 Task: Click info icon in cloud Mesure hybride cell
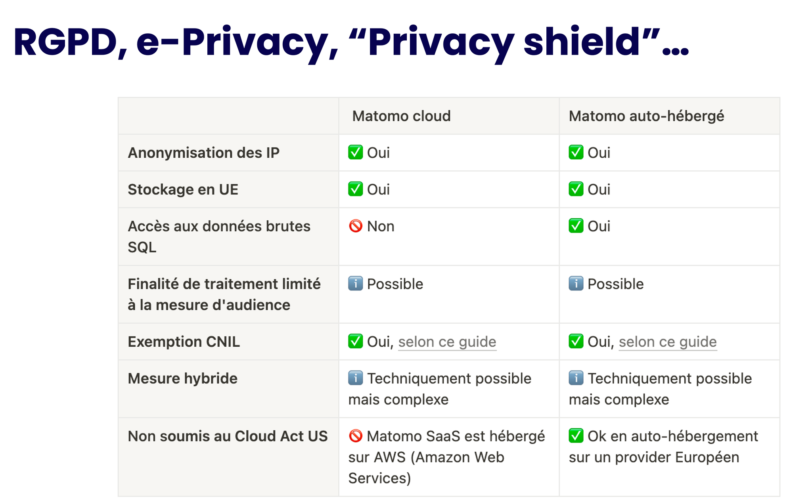click(x=355, y=378)
